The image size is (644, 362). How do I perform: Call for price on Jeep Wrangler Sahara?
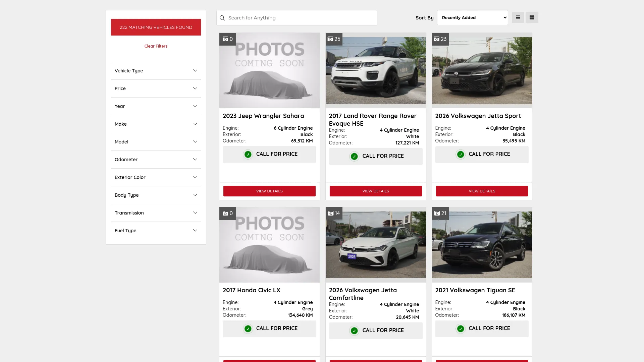(269, 154)
